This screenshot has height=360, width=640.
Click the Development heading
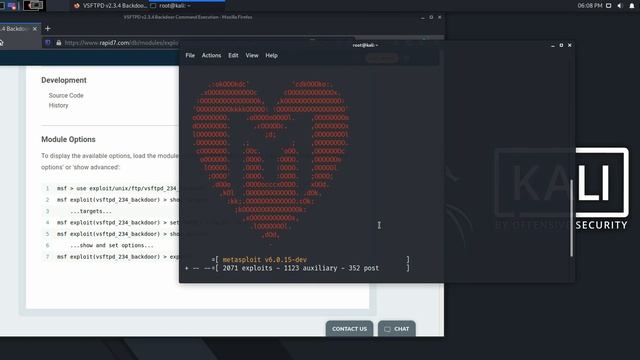64,80
